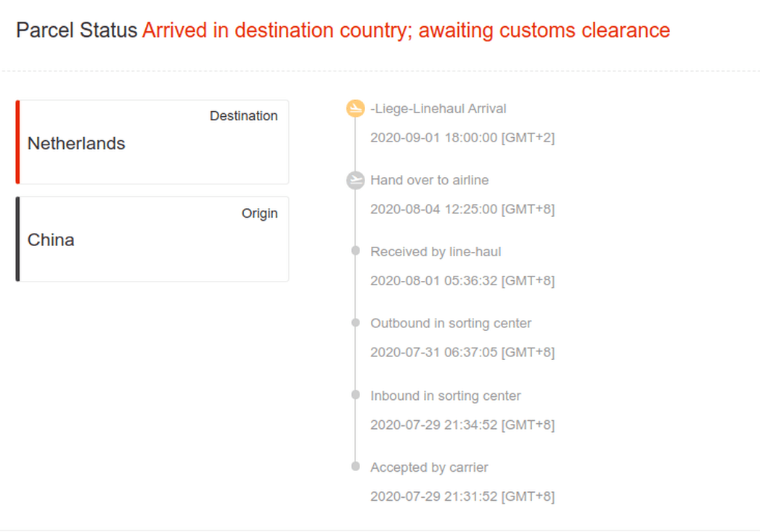Image resolution: width=760 pixels, height=532 pixels.
Task: Click the Parcel Status heading label
Action: click(x=76, y=30)
